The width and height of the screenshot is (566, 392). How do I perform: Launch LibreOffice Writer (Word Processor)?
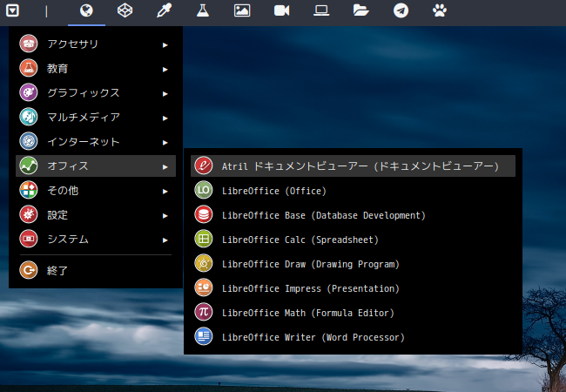[x=353, y=336]
